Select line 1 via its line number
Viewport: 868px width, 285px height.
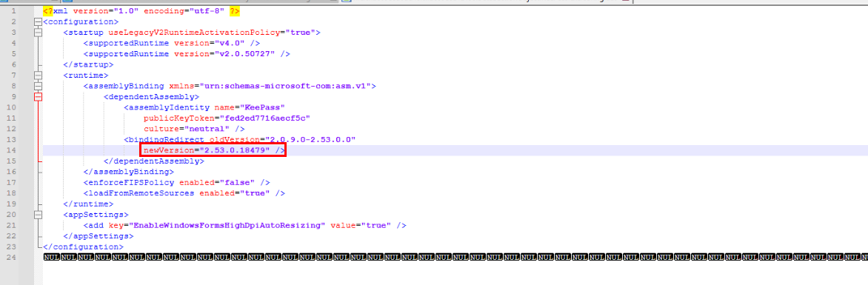13,11
